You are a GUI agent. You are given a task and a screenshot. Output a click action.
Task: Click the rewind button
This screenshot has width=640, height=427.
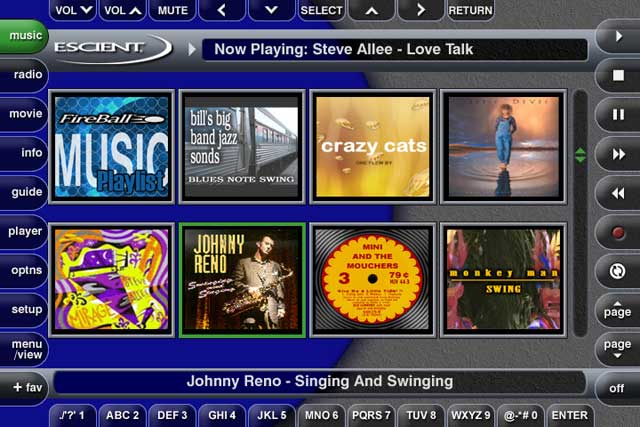[617, 192]
